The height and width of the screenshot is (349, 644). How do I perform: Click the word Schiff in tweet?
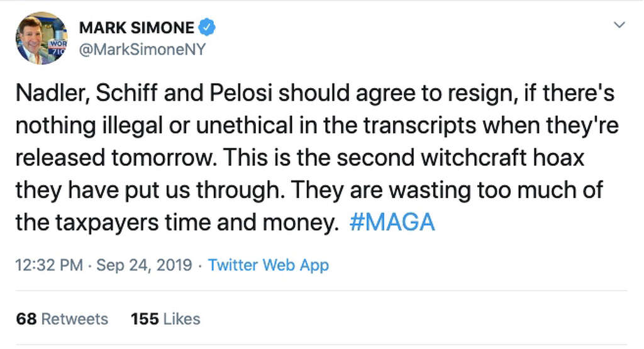point(126,93)
